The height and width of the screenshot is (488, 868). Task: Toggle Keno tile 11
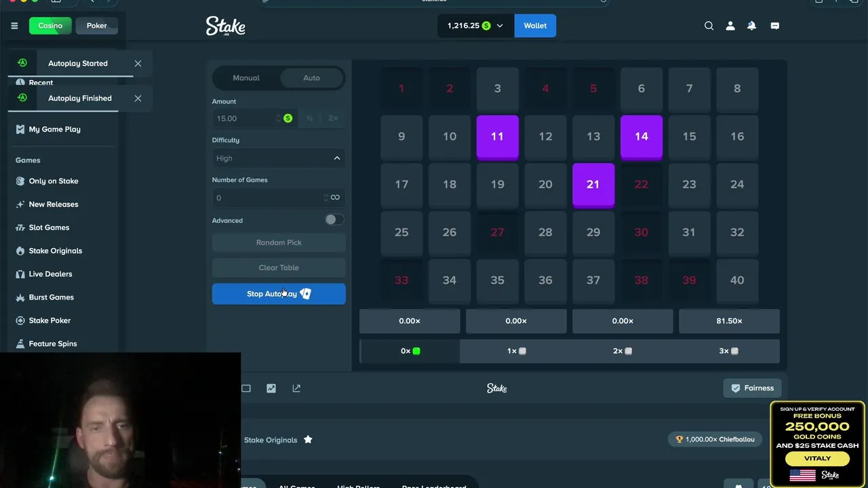coord(498,137)
